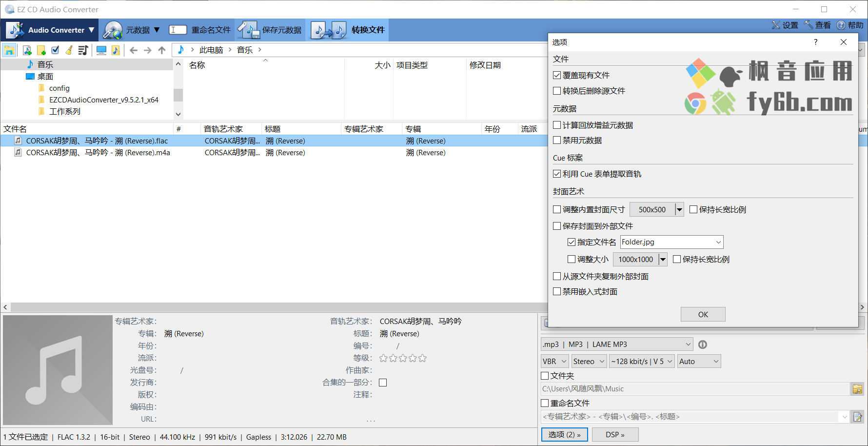The height and width of the screenshot is (446, 868).
Task: Sort file browser by 修改日期 column
Action: tap(485, 65)
